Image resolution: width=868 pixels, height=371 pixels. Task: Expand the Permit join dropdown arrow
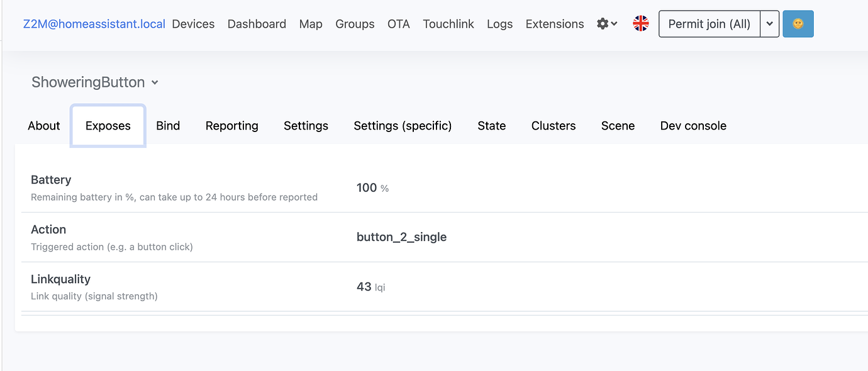click(770, 23)
